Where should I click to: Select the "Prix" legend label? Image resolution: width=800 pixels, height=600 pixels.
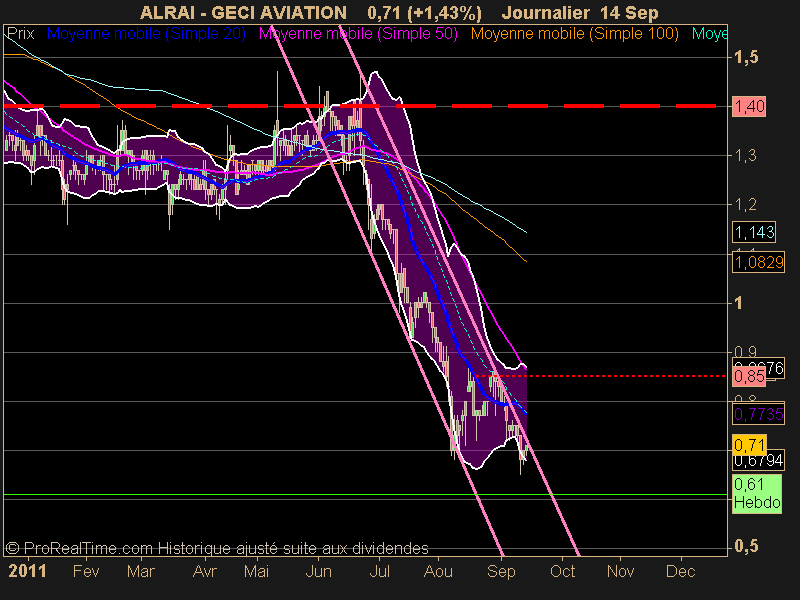pyautogui.click(x=20, y=34)
